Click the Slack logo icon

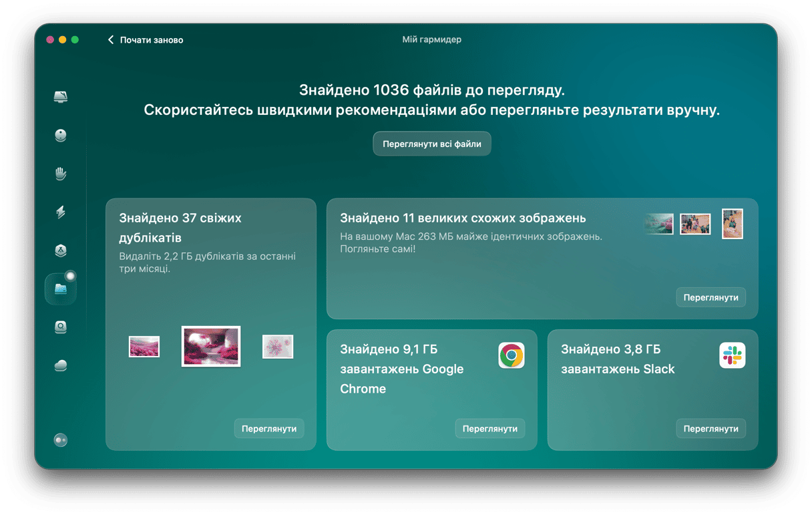732,355
